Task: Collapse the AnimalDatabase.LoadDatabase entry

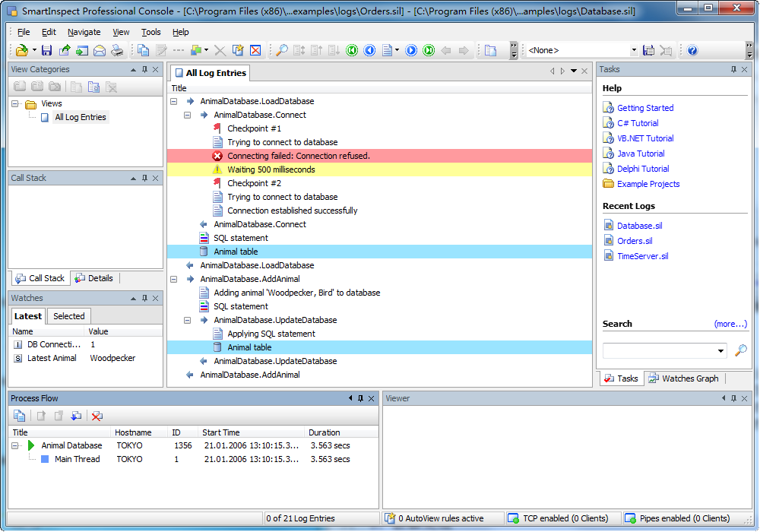Action: pos(174,101)
